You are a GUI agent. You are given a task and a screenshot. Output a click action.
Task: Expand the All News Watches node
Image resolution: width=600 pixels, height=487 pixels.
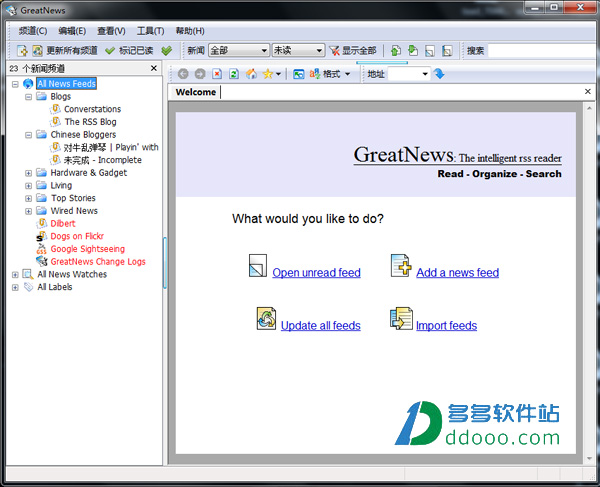pyautogui.click(x=15, y=275)
